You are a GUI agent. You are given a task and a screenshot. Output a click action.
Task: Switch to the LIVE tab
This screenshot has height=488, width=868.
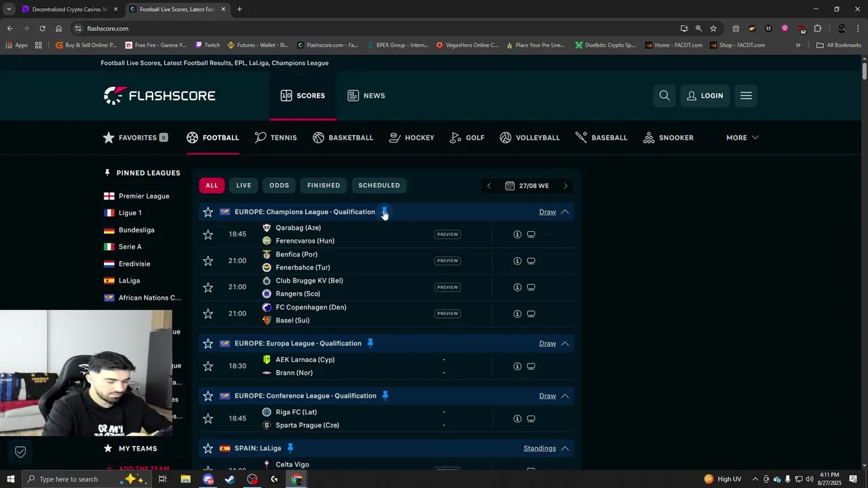tap(243, 185)
